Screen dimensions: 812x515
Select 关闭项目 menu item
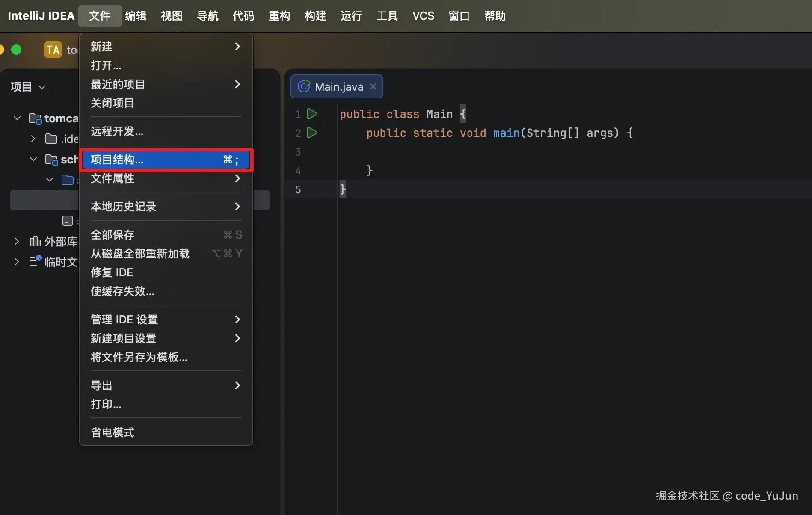166,103
